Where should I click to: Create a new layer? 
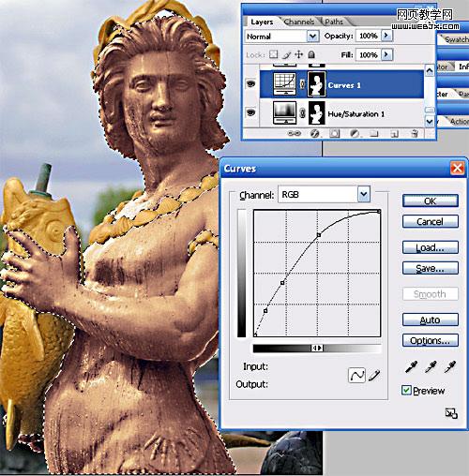(394, 134)
